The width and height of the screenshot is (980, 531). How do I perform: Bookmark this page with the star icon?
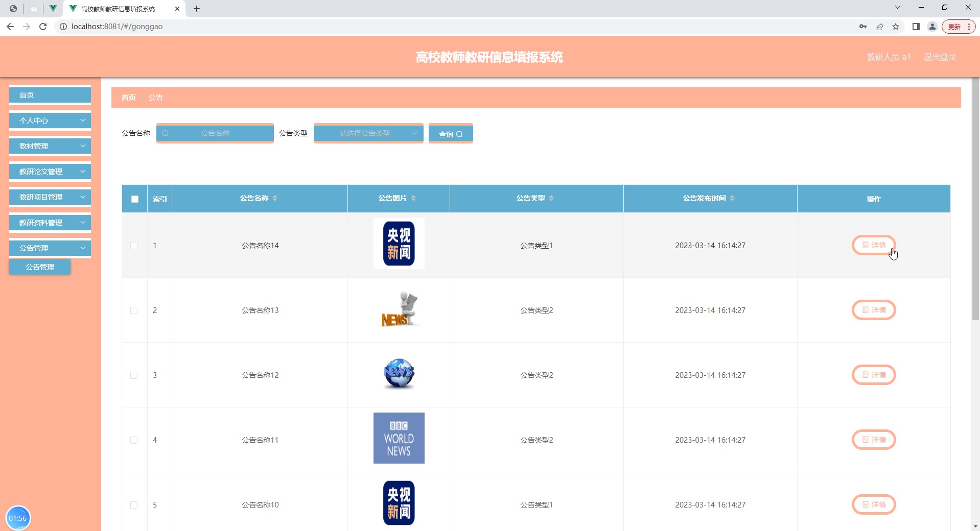(x=896, y=27)
